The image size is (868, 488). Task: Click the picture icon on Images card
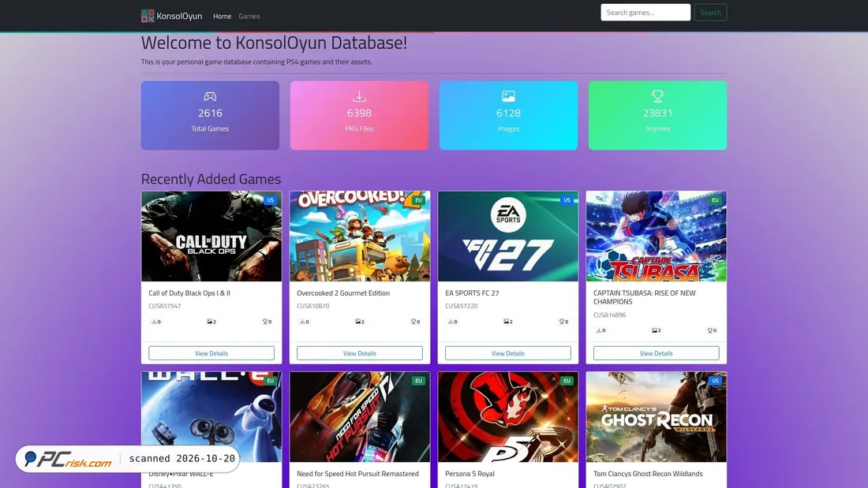click(x=508, y=96)
